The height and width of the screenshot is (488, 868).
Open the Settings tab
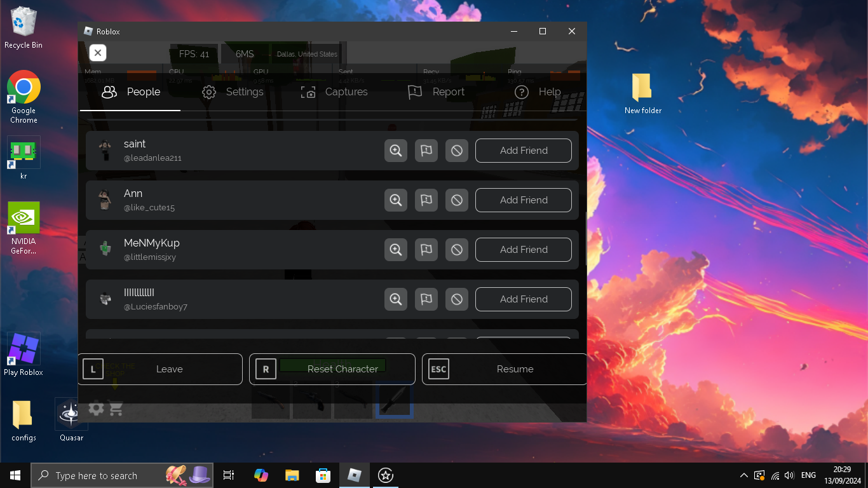tap(233, 92)
